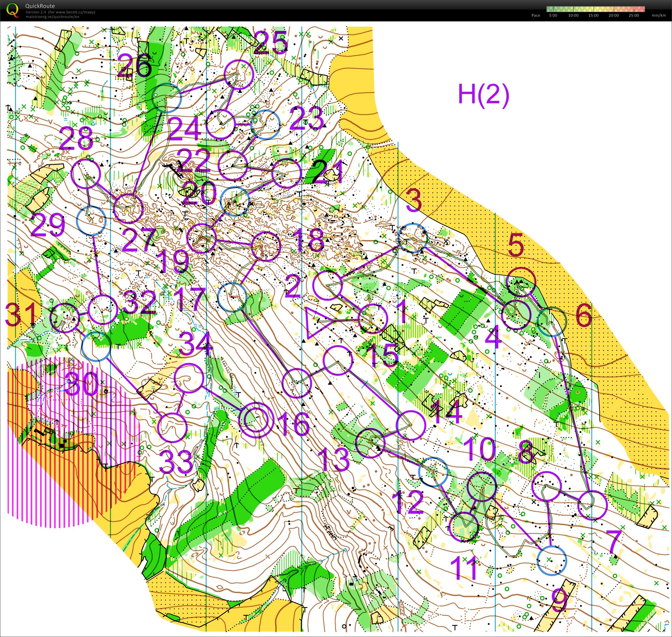Click the 5:00 pace scale label

pyautogui.click(x=553, y=15)
